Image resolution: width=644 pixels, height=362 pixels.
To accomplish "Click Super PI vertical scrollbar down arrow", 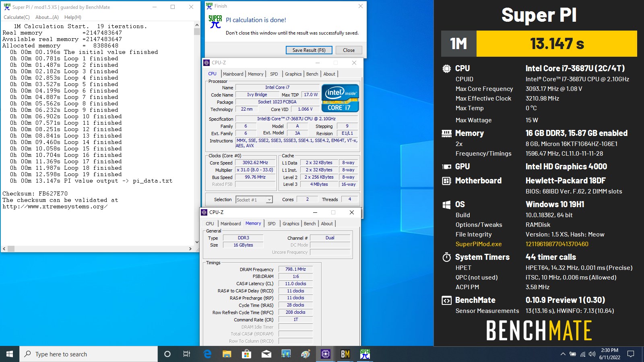I will [x=197, y=242].
